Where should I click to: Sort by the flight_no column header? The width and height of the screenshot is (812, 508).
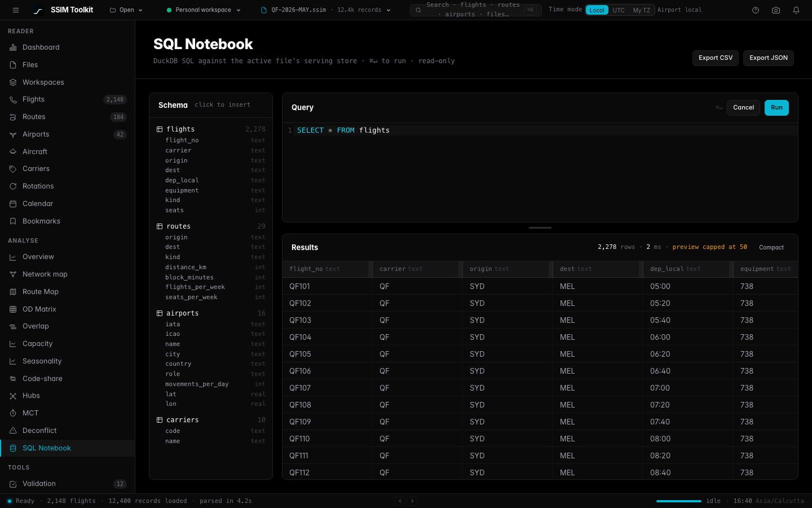click(x=327, y=269)
